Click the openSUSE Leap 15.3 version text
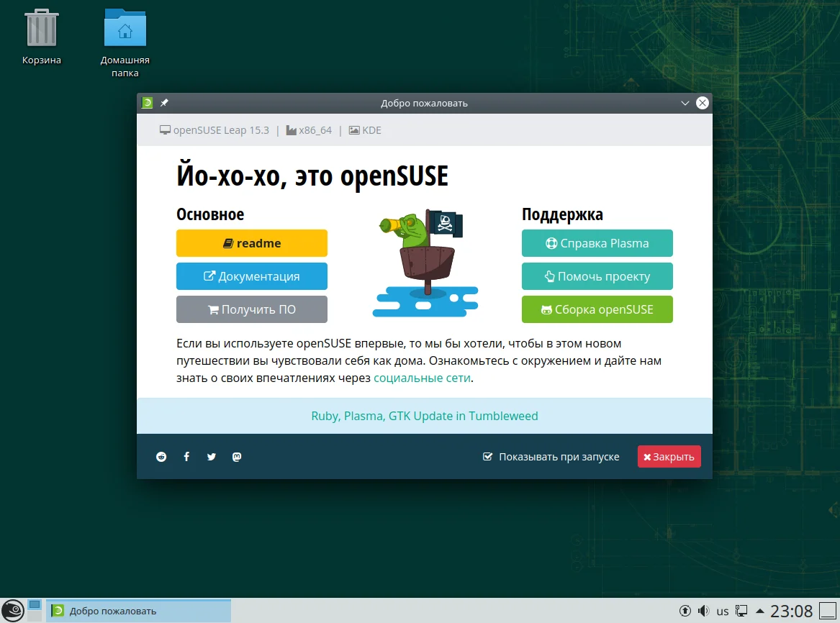This screenshot has width=840, height=623. [221, 130]
